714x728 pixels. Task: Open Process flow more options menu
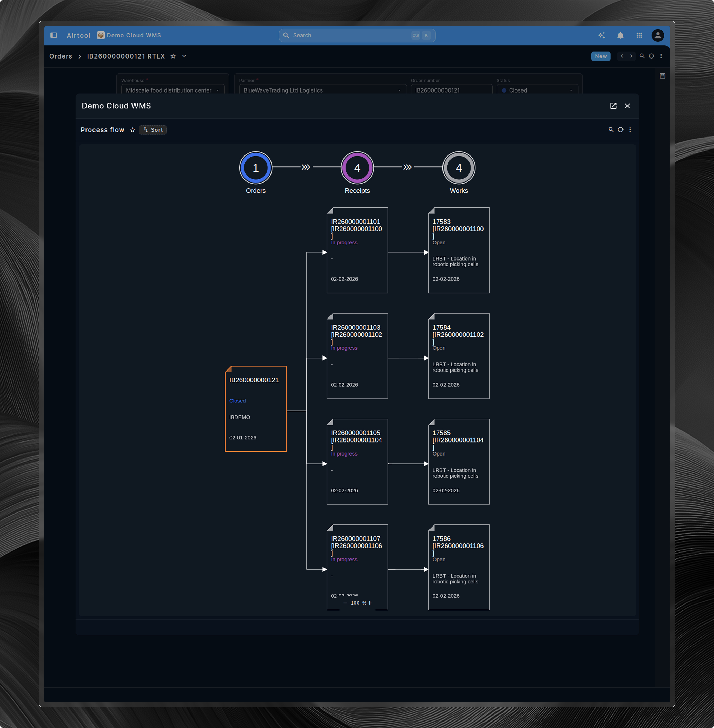pos(630,129)
